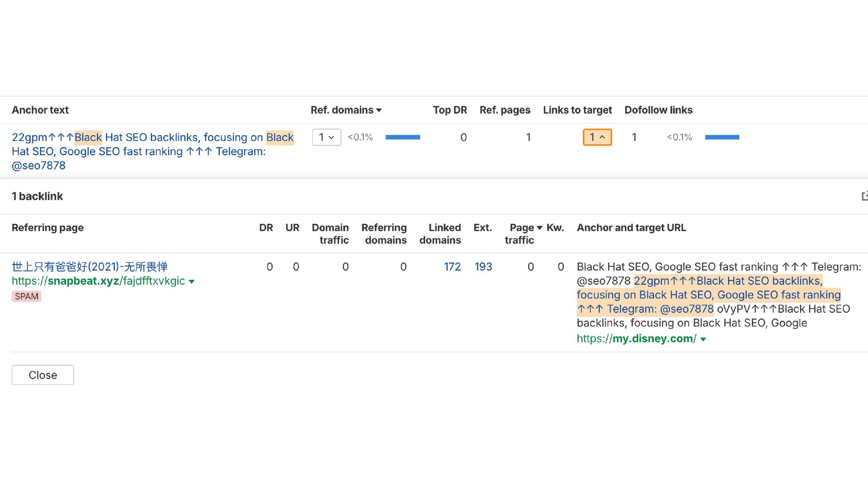The height and width of the screenshot is (488, 868).
Task: Click the 172 linked domains number
Action: 452,267
